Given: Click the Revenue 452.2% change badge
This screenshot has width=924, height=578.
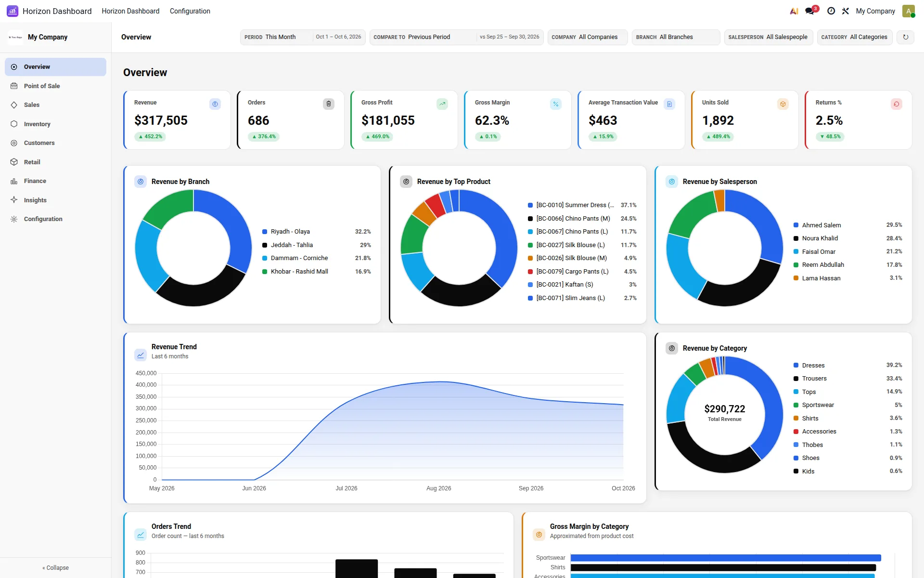Looking at the screenshot, I should 151,137.
